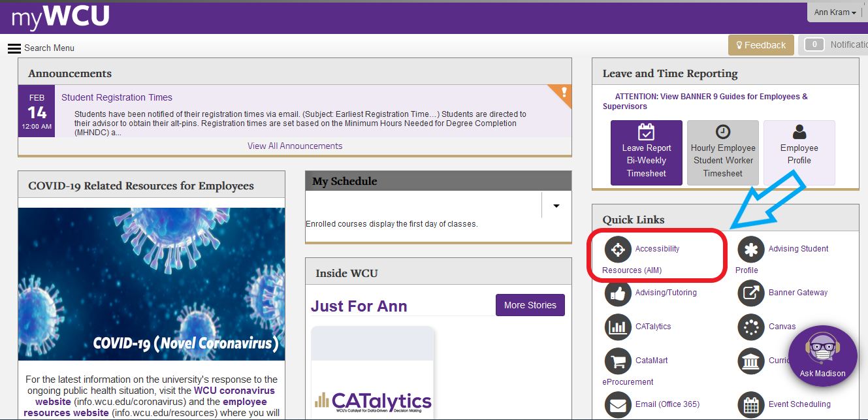The width and height of the screenshot is (868, 420).
Task: Click the Event Scheduling calendar icon
Action: pos(751,404)
